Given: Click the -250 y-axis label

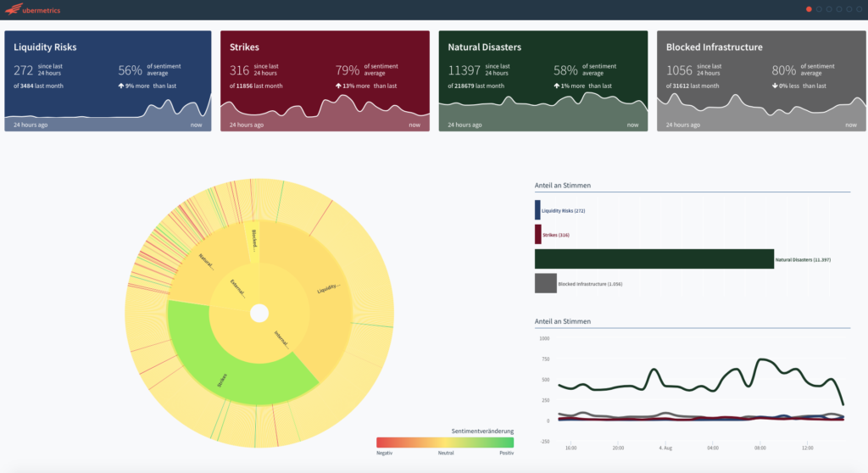Looking at the screenshot, I should (x=545, y=442).
